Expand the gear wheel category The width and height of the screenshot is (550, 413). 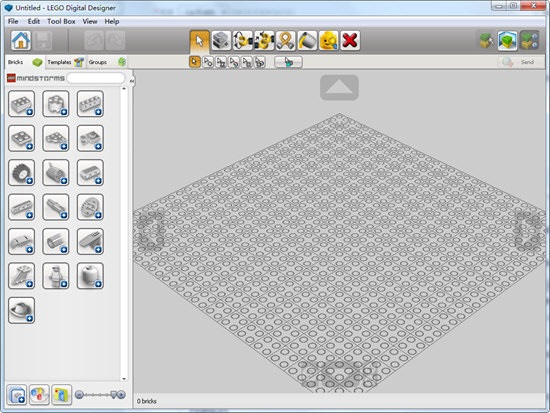[90, 207]
